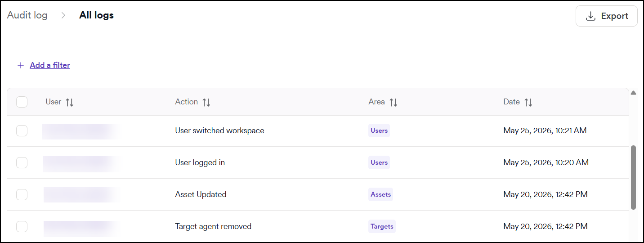
Task: Click the Date column header label
Action: 511,102
